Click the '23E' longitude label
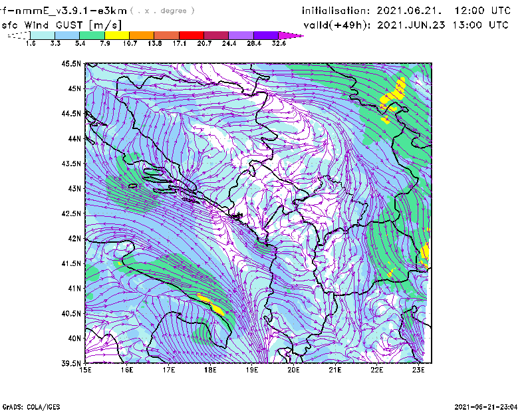 point(418,370)
